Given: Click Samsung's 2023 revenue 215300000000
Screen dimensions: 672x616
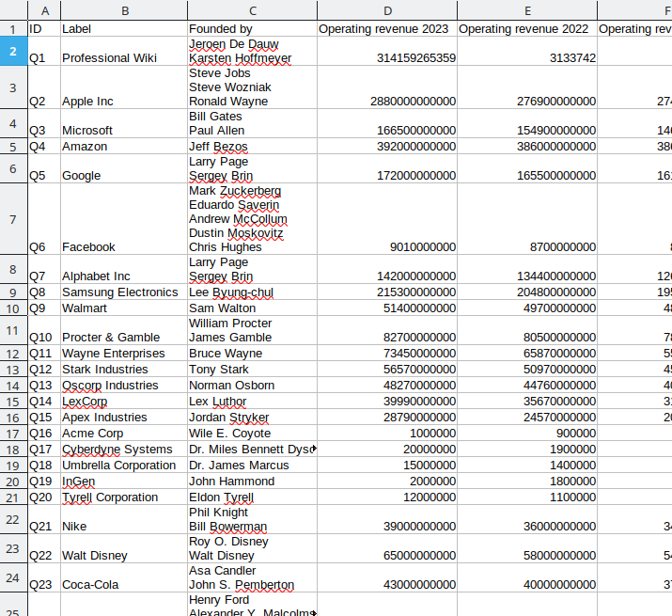Looking at the screenshot, I should click(387, 292).
